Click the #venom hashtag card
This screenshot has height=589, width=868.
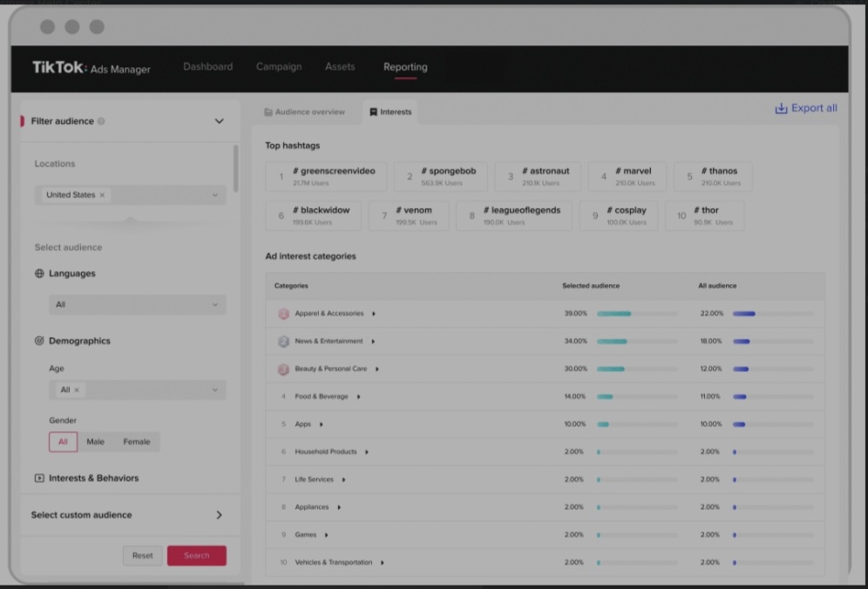point(409,216)
